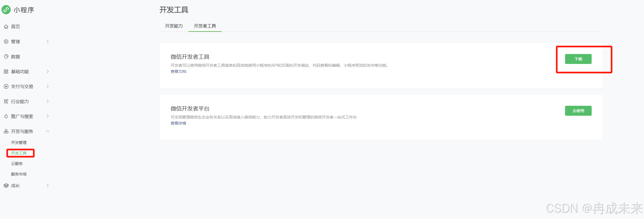Click the 微信开发者工具 heading
The image size is (644, 219).
click(190, 57)
